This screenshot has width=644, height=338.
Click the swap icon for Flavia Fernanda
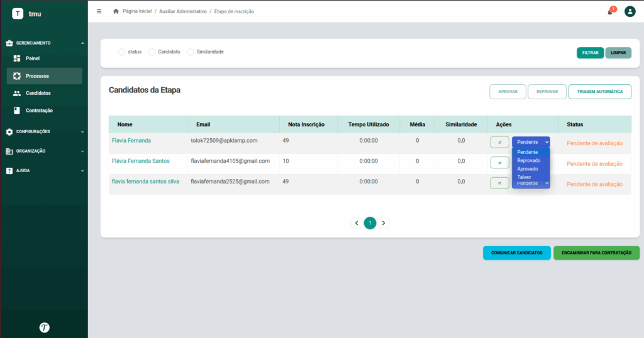[499, 143]
